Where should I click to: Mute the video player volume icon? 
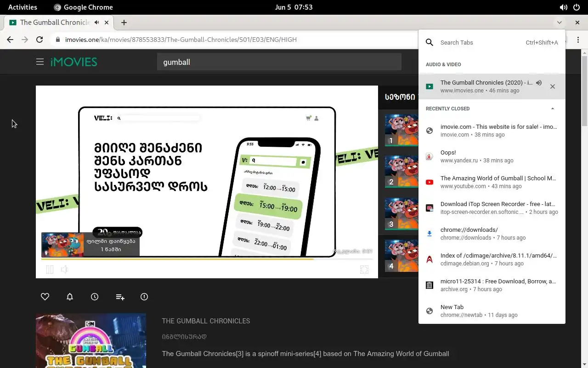65,270
